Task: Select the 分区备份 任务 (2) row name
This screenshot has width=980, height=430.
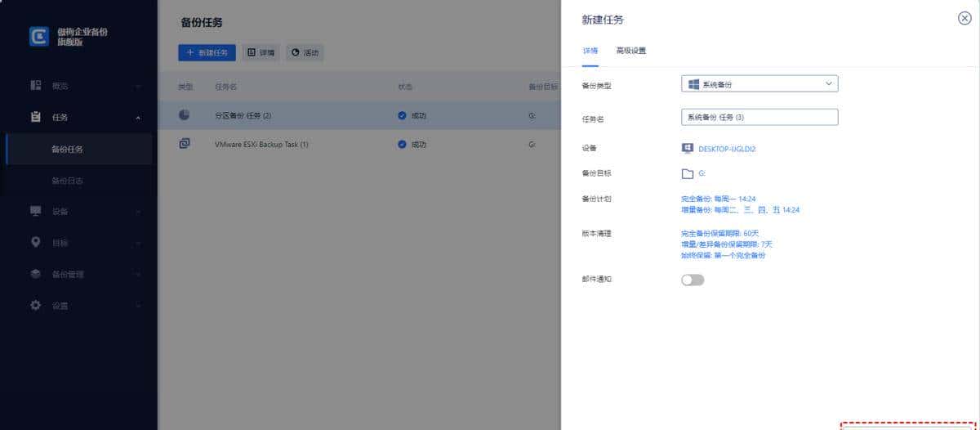Action: pyautogui.click(x=243, y=115)
